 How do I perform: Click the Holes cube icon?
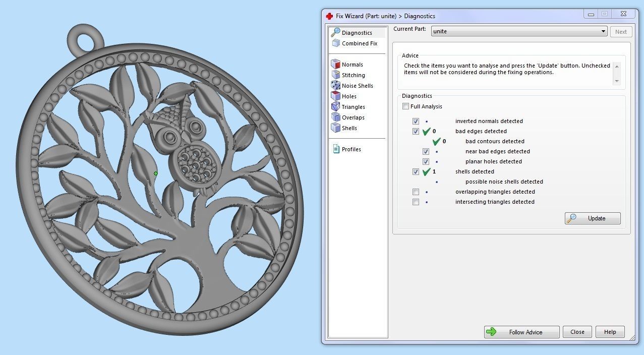pos(335,96)
